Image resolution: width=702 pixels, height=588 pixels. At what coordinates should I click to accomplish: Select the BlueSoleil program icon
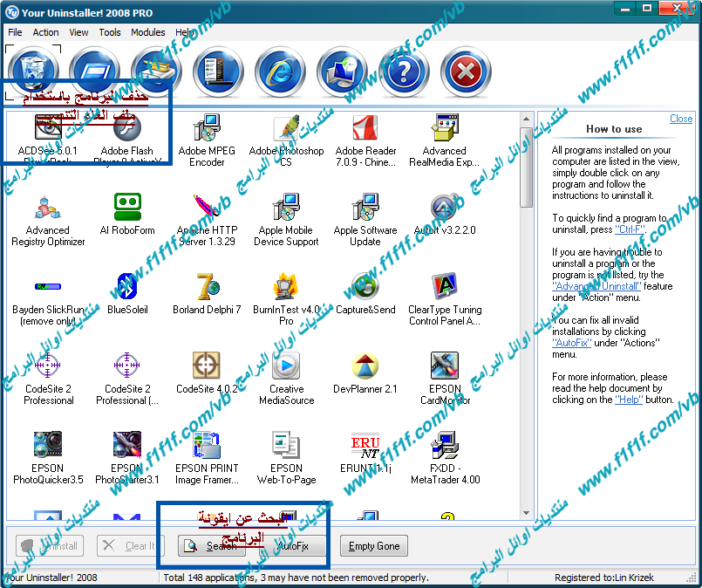[x=127, y=287]
